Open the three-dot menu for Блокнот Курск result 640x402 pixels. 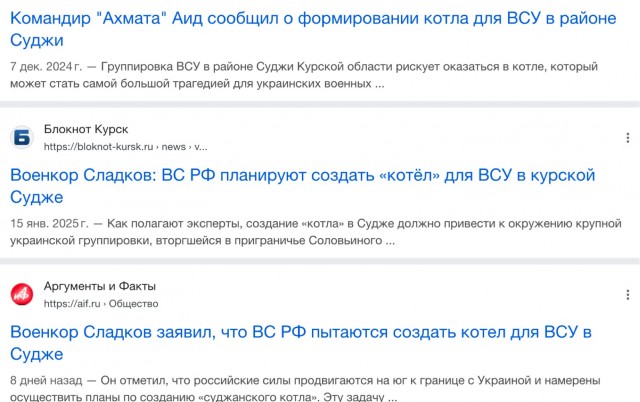click(x=628, y=138)
